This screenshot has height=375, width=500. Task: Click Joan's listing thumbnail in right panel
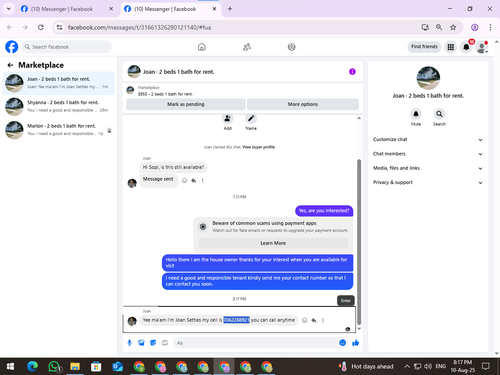point(428,78)
